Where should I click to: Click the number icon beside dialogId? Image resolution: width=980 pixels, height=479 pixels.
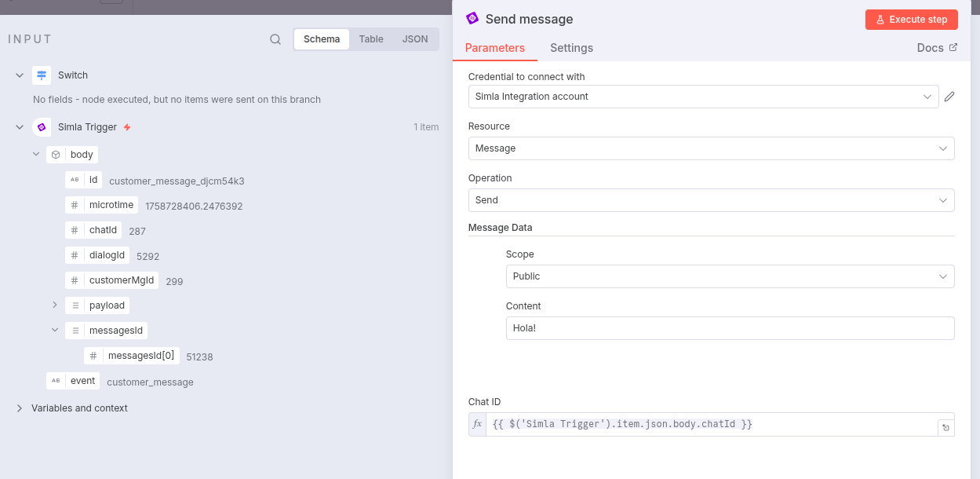pos(75,255)
